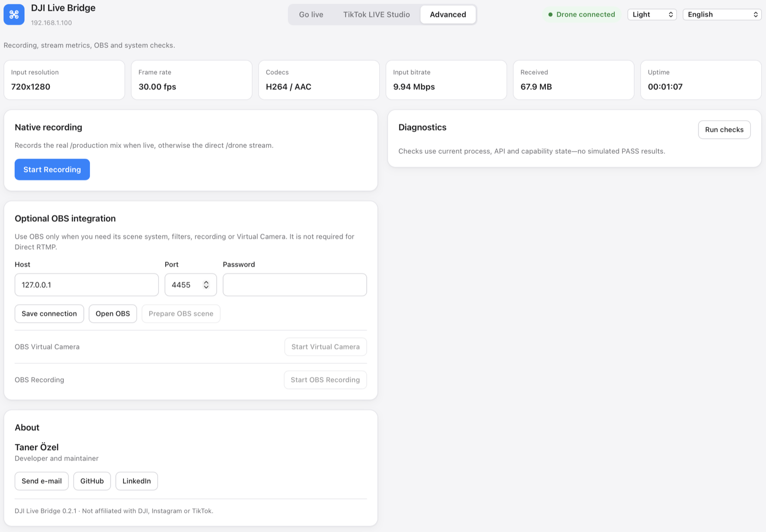Viewport: 766px width, 532px height.
Task: Click the Send e-mail button
Action: point(42,481)
